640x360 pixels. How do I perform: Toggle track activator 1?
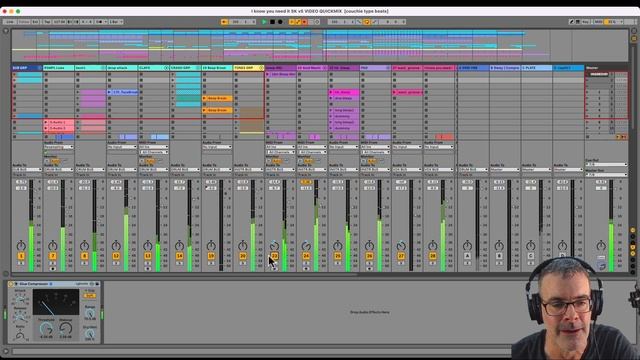point(21,256)
